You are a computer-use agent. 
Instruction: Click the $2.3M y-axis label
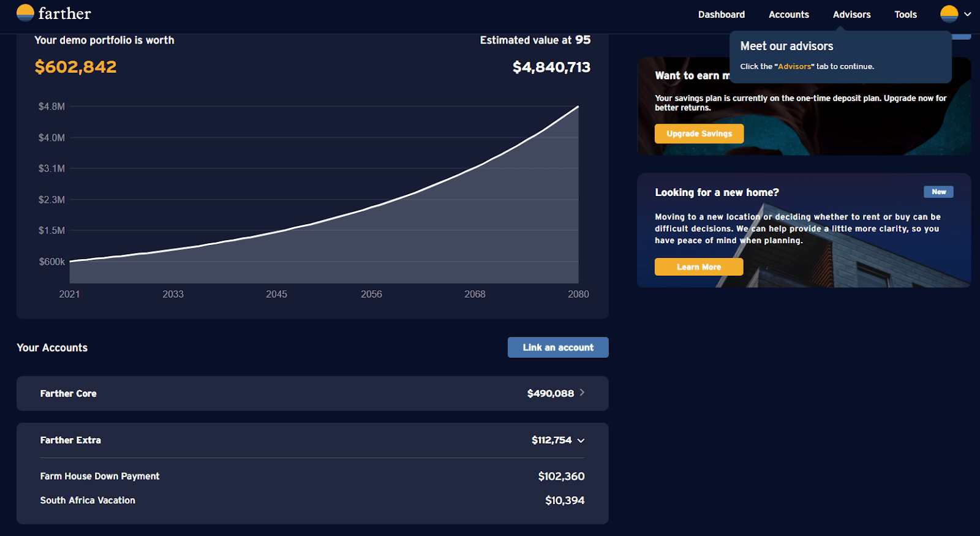[51, 200]
